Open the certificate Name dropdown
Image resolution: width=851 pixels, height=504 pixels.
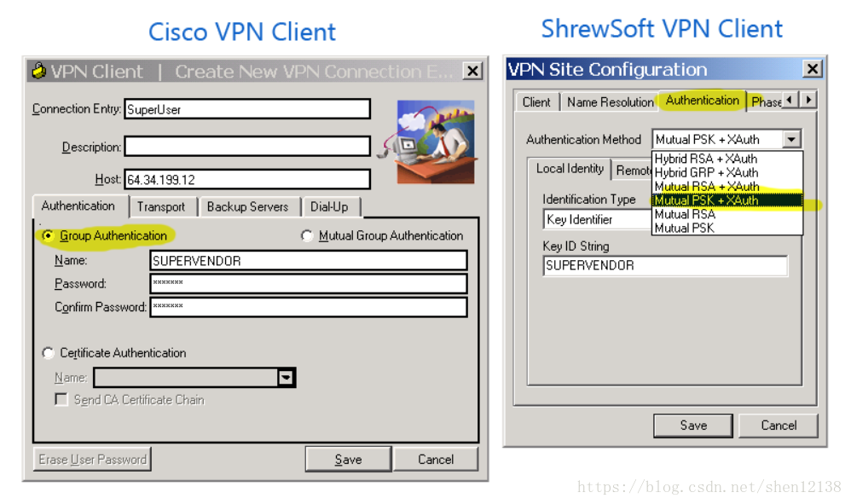coord(286,377)
